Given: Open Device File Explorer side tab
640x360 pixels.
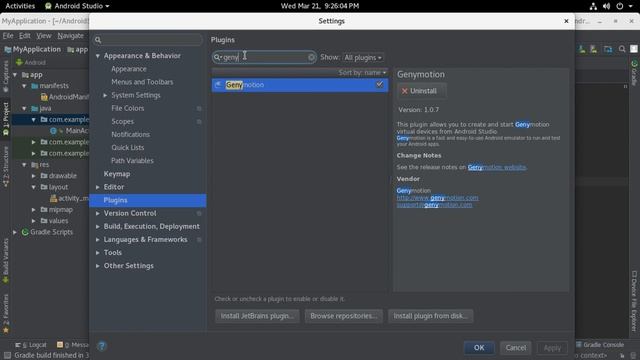Looking at the screenshot, I should click(x=634, y=301).
